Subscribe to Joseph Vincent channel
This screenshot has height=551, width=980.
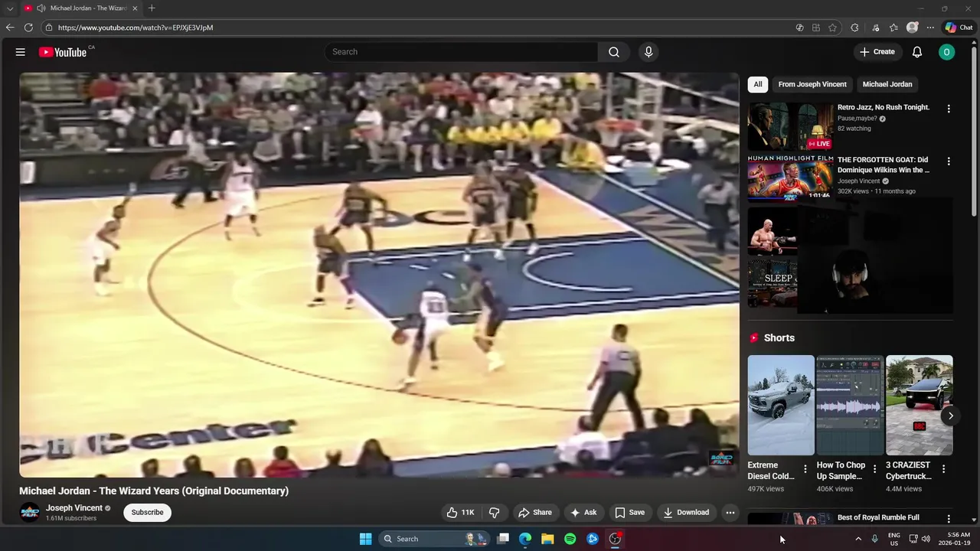(147, 512)
